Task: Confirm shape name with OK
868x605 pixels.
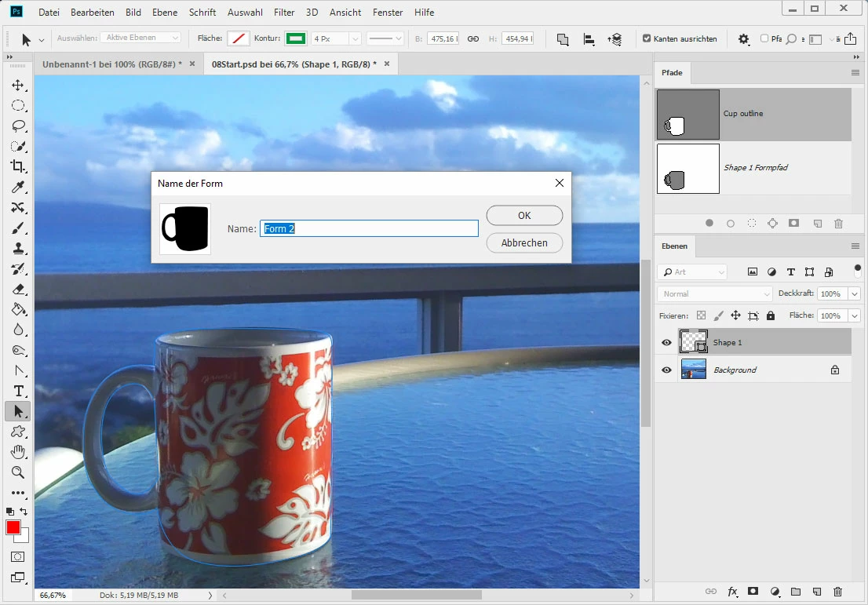Action: tap(524, 215)
